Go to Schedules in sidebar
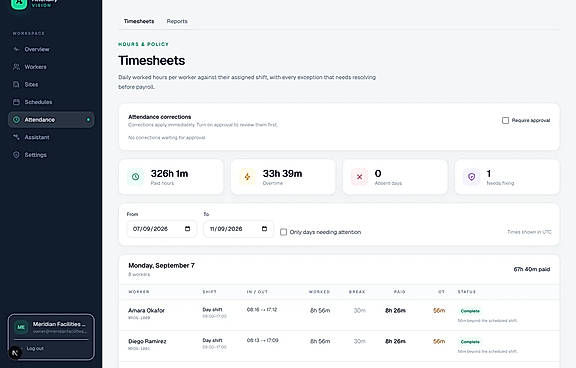Image resolution: width=576 pixels, height=368 pixels. click(x=51, y=102)
